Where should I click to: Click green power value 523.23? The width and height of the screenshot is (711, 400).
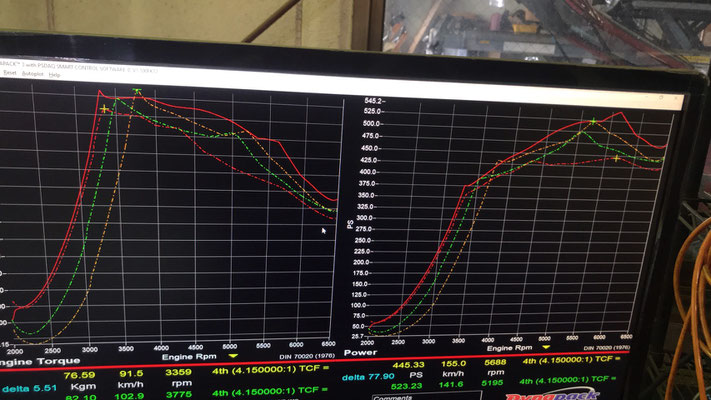point(406,386)
